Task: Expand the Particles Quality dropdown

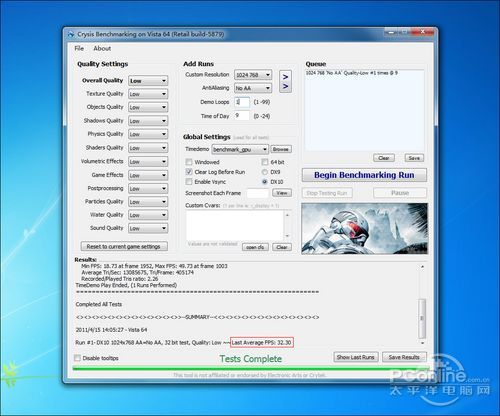Action: coord(148,202)
